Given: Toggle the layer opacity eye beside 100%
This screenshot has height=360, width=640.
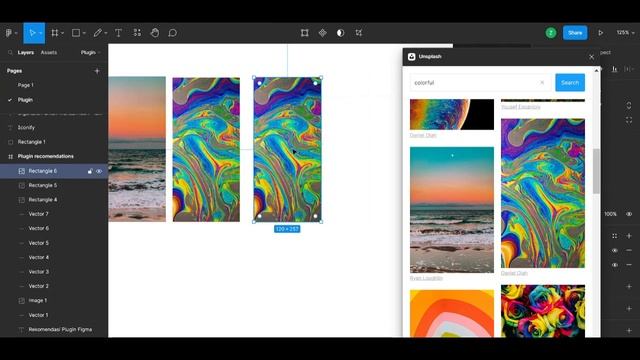Looking at the screenshot, I should click(629, 214).
